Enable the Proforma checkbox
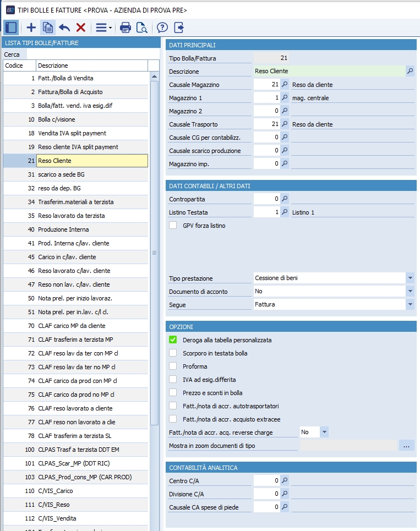420x531 pixels. coord(173,366)
